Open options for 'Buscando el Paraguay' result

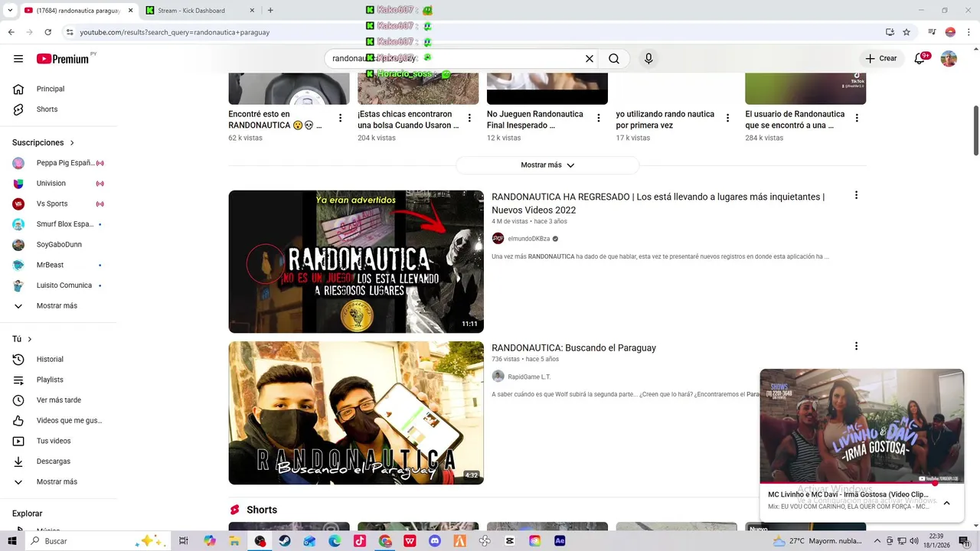(856, 347)
